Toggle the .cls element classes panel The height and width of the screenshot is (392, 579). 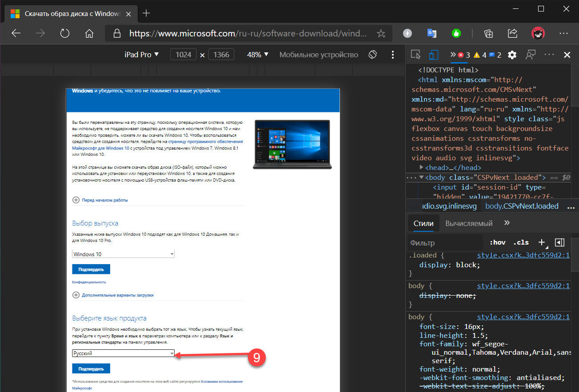(x=521, y=242)
